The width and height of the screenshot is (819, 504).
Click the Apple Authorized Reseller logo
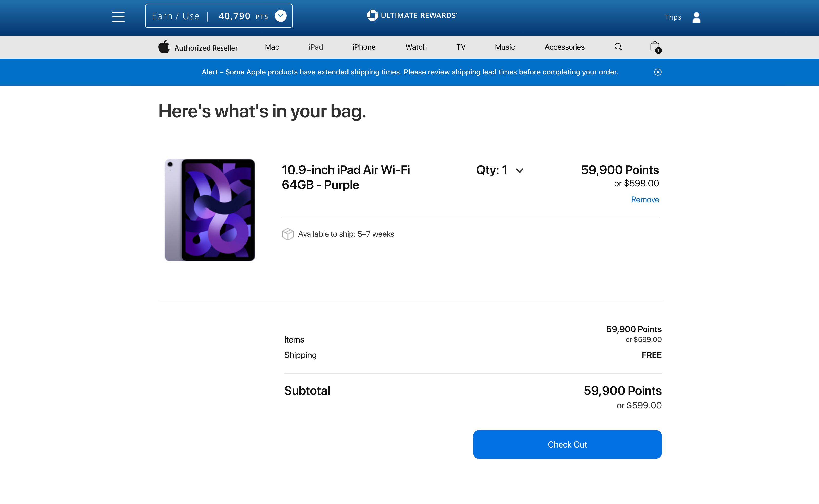tap(198, 47)
